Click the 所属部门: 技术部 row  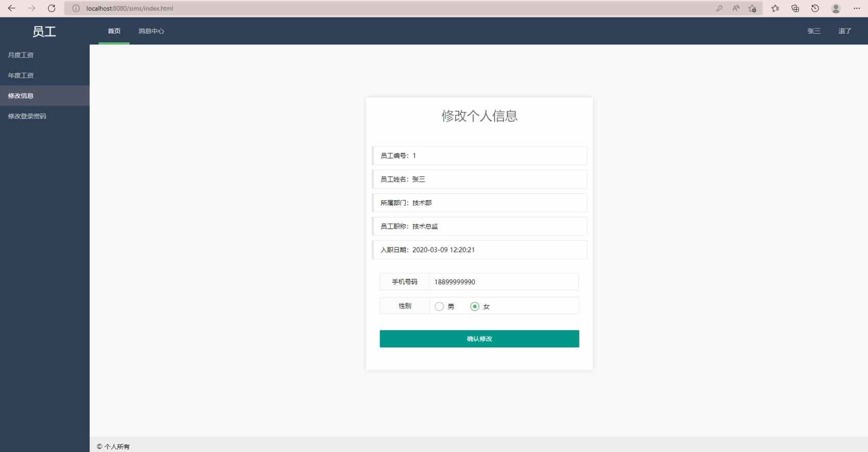[x=480, y=203]
